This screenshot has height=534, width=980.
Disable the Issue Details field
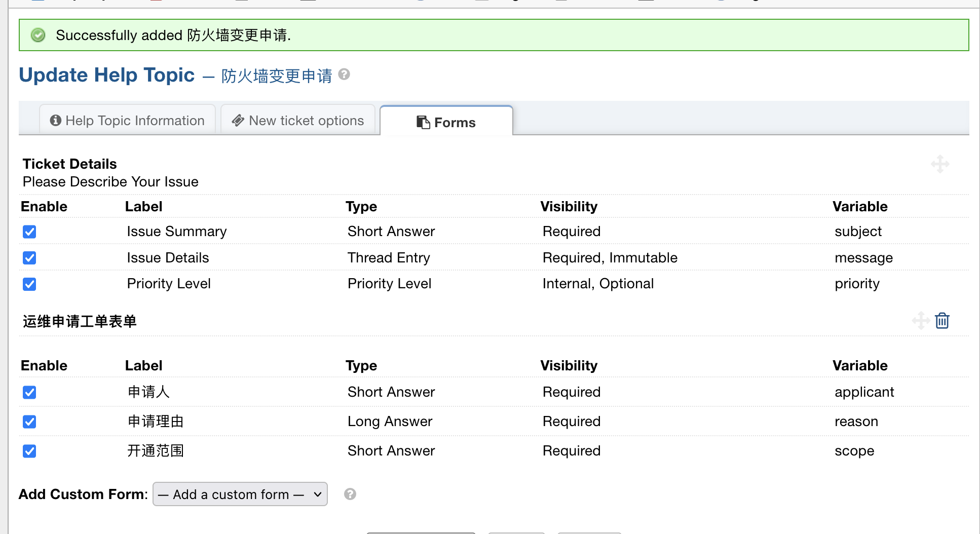click(x=29, y=258)
